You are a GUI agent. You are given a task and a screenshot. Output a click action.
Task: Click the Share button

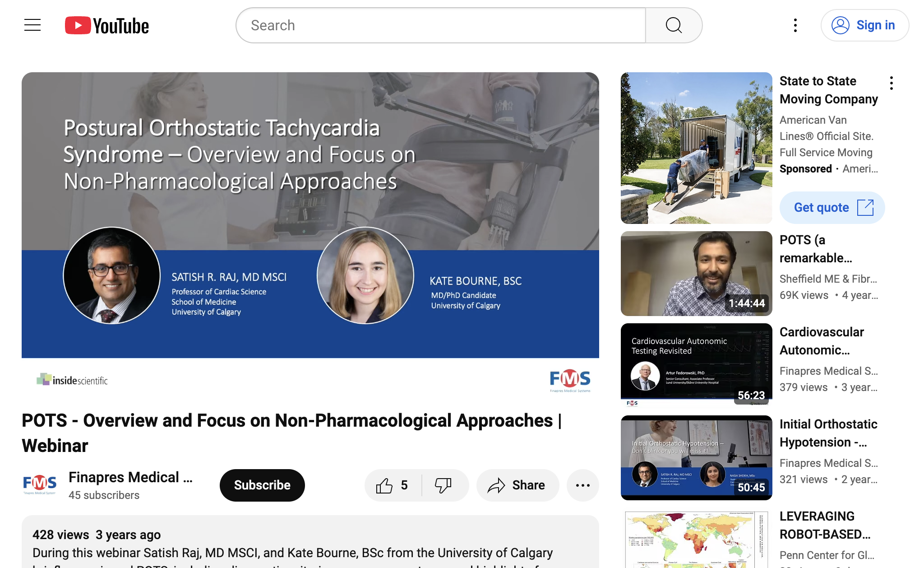(x=517, y=485)
